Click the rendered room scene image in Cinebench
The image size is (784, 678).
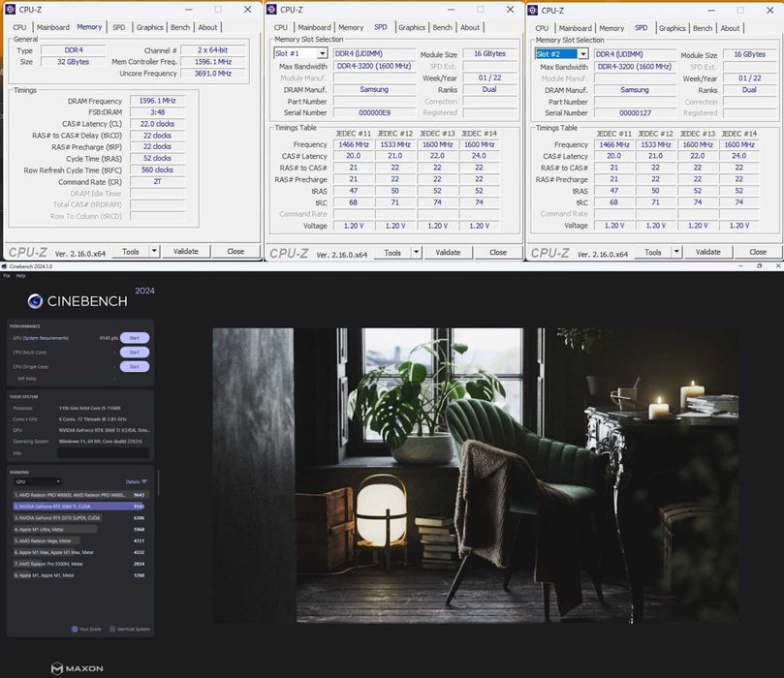pos(476,476)
